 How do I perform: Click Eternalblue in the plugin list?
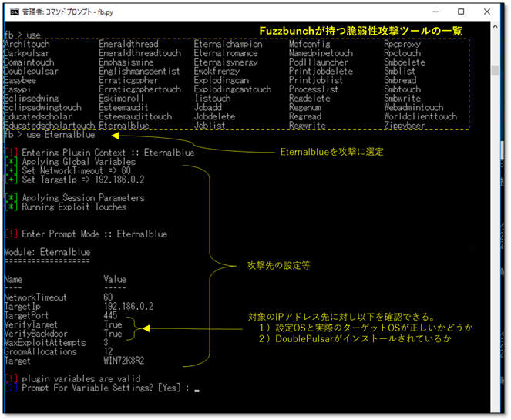point(124,126)
